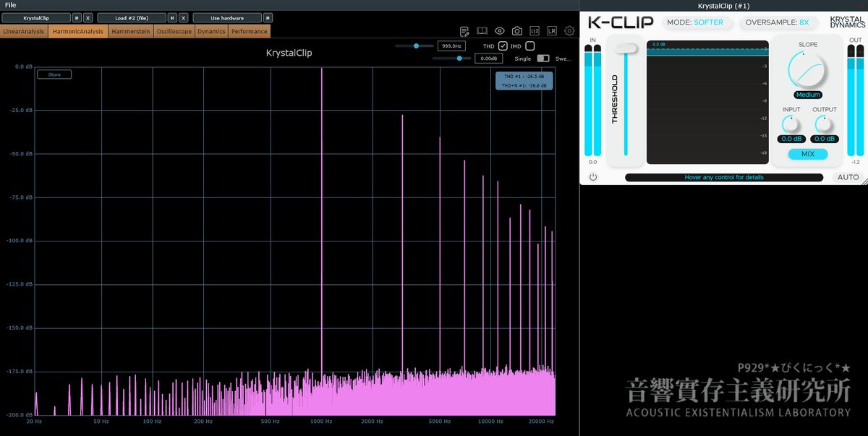868x436 pixels.
Task: Click the Single label beside the toggle
Action: coord(523,59)
